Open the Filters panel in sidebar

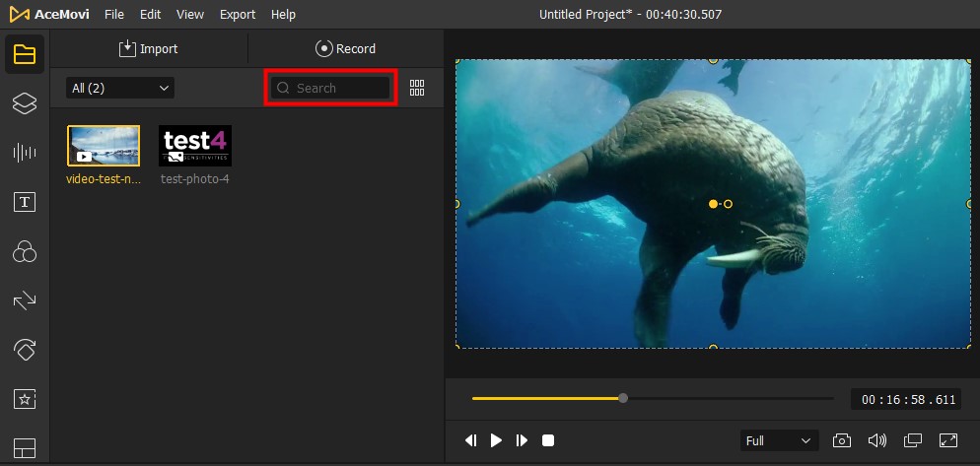coord(24,253)
